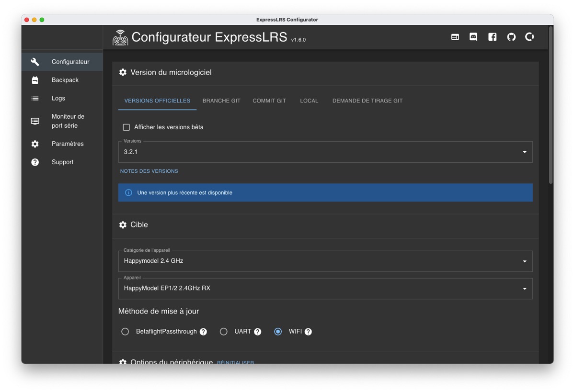Open the Facebook link icon
The image size is (575, 392).
tap(492, 37)
